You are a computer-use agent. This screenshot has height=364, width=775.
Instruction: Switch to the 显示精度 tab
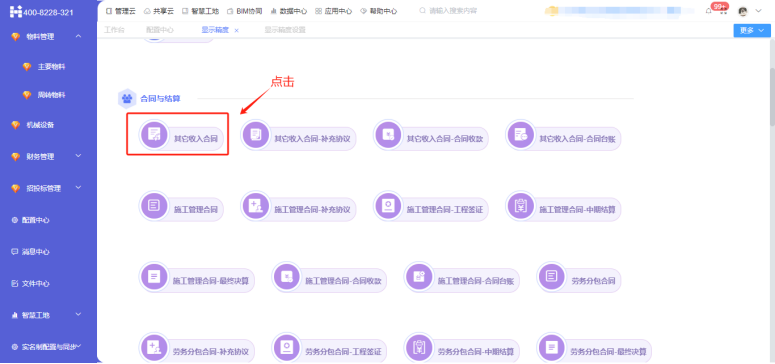click(x=215, y=30)
